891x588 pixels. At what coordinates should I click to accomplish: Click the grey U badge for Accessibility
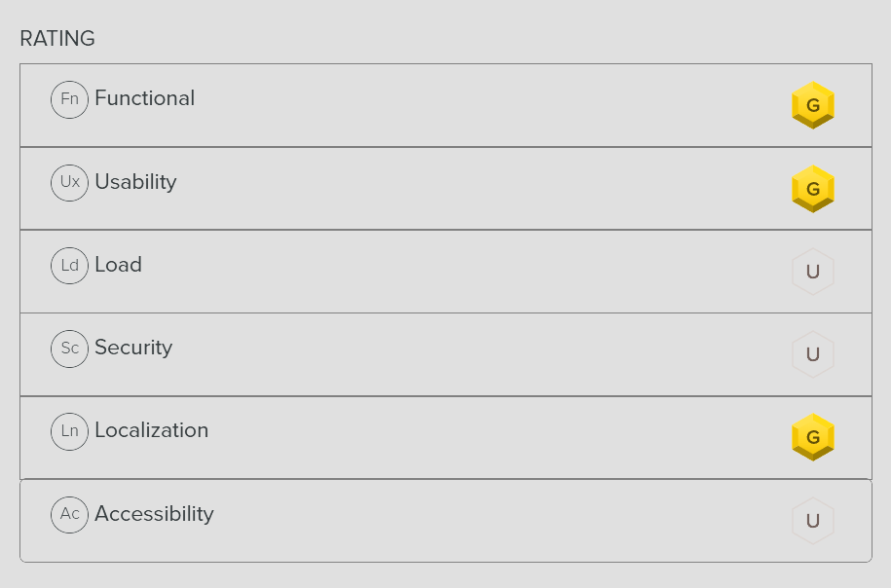coord(813,521)
